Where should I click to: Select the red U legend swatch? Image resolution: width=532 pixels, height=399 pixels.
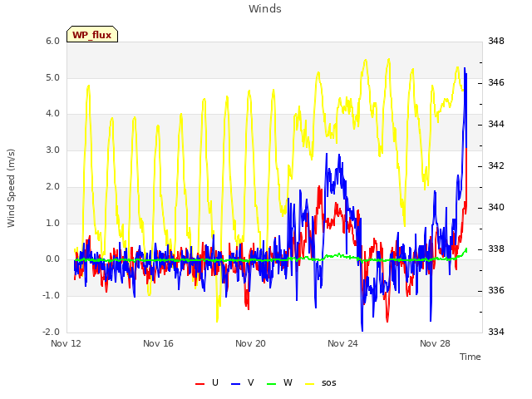(x=199, y=384)
